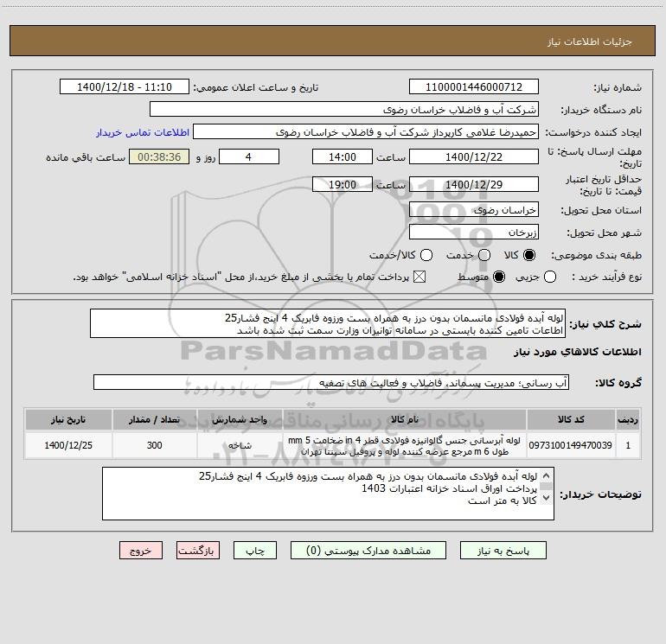Image resolution: width=666 pixels, height=644 pixels.
Task: Click the اطلاعات کالاهای مورد نیاز section heading
Action: (577, 352)
